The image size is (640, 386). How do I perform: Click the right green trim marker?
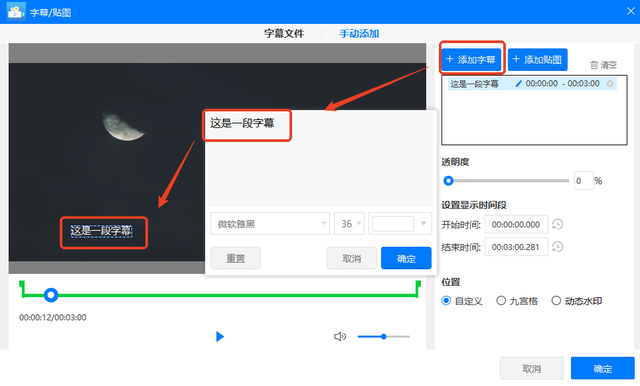click(x=418, y=289)
